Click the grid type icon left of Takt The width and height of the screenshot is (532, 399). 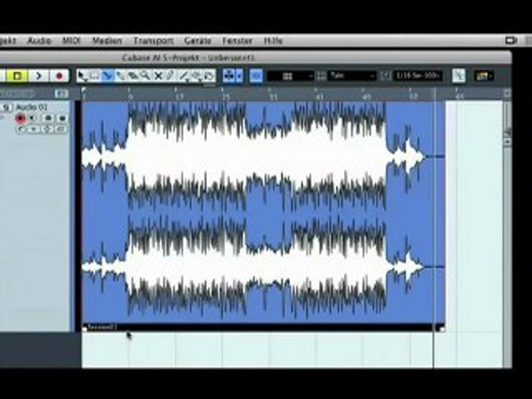(x=321, y=76)
